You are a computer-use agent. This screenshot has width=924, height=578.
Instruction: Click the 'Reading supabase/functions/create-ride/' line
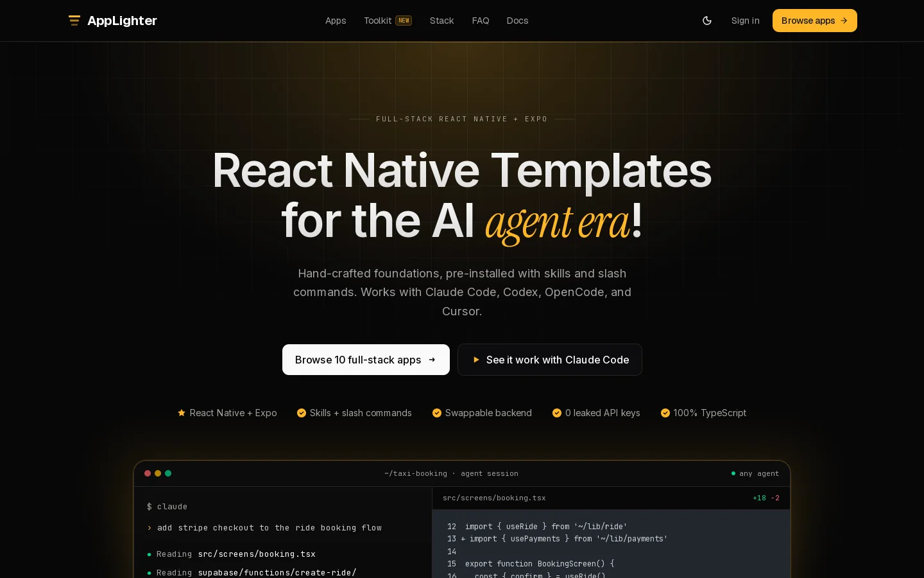click(x=257, y=572)
